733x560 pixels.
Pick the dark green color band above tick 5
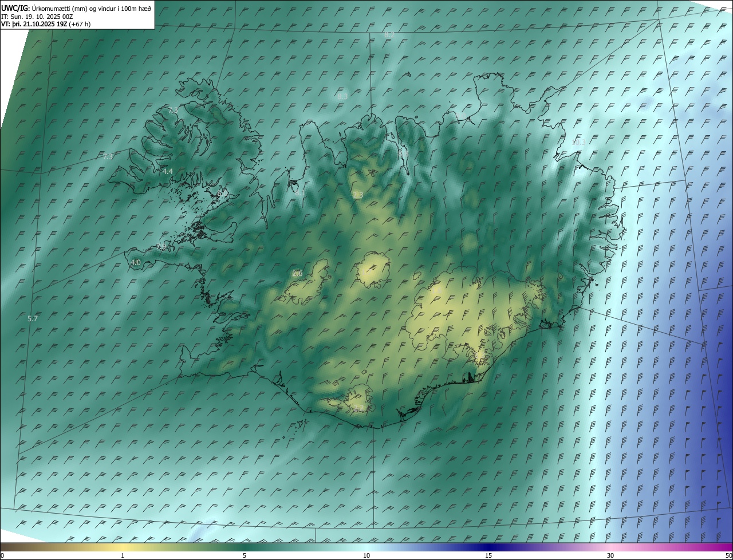coord(245,547)
